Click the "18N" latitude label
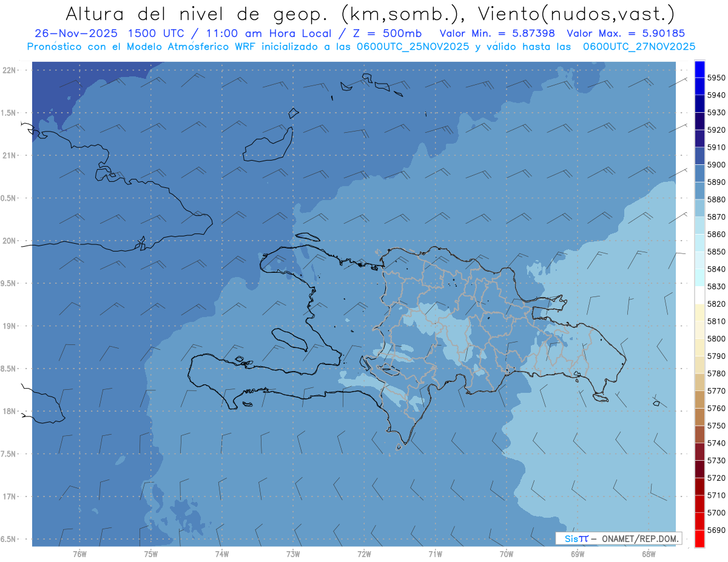The image size is (728, 562). pyautogui.click(x=8, y=412)
